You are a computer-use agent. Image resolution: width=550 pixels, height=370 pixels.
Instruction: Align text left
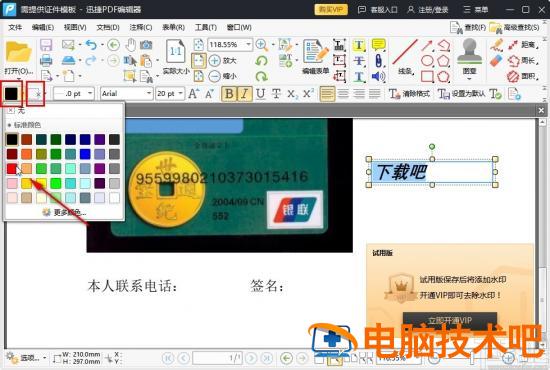(x=327, y=94)
